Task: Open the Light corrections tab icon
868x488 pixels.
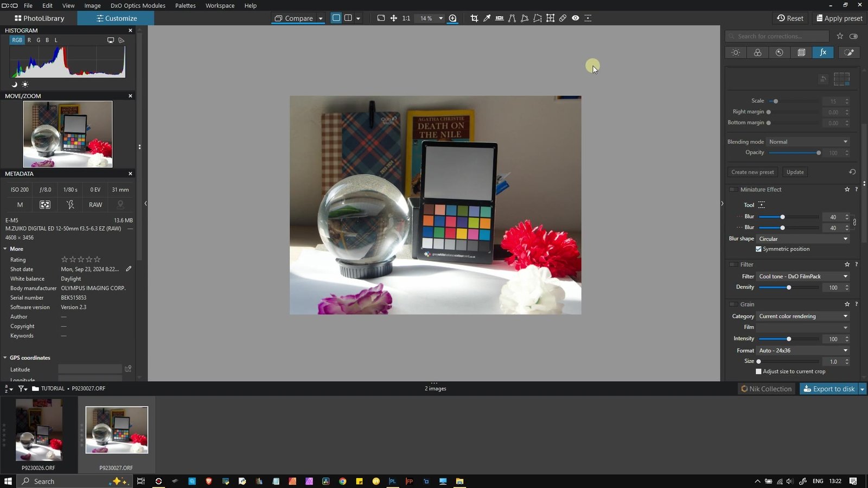Action: pyautogui.click(x=736, y=52)
